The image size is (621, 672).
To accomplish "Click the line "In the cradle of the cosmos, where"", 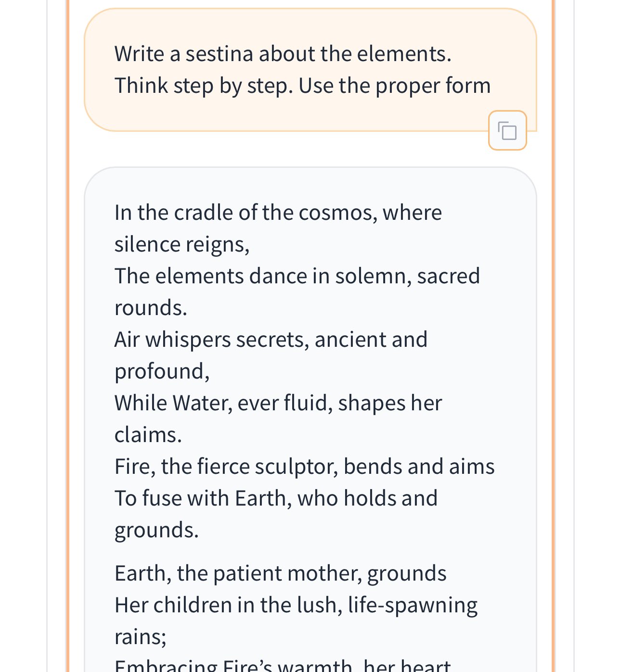I will [278, 212].
